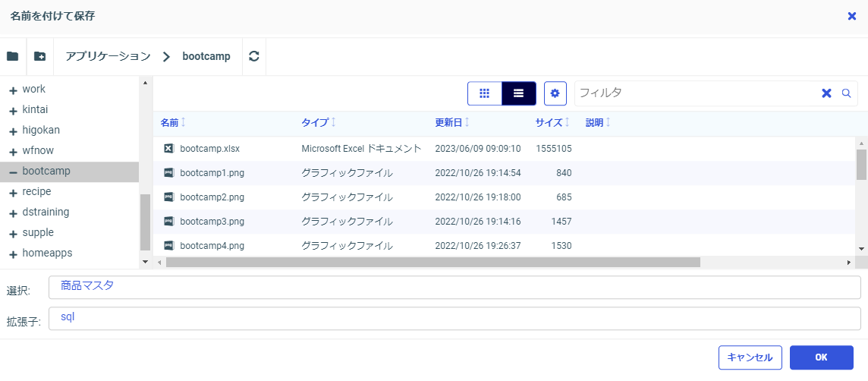The width and height of the screenshot is (868, 381).
Task: Sort the file list by 名前 column
Action: pyautogui.click(x=170, y=123)
